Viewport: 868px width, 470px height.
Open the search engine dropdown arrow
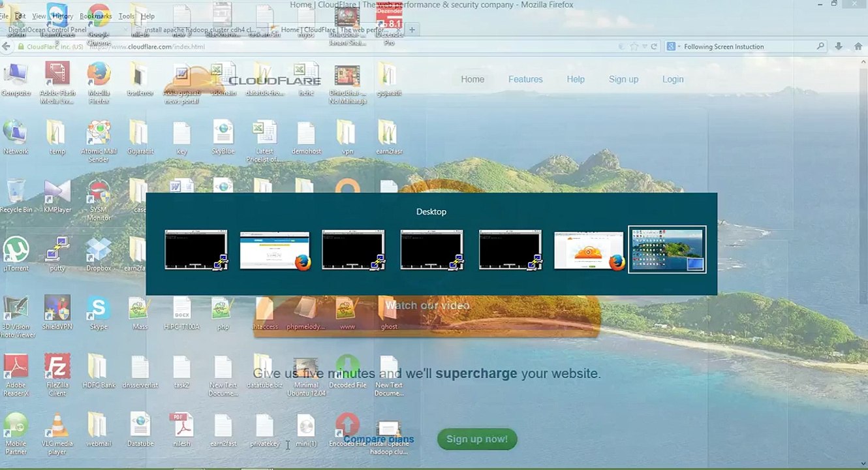[679, 46]
